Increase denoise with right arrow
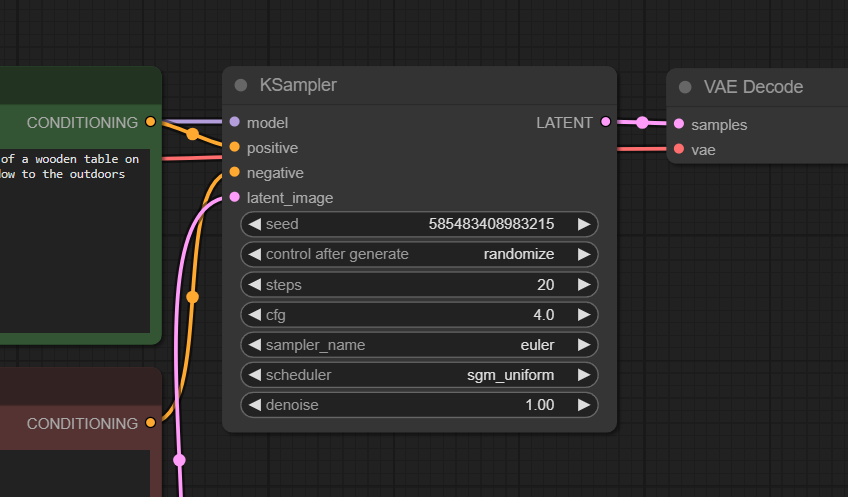 point(584,405)
